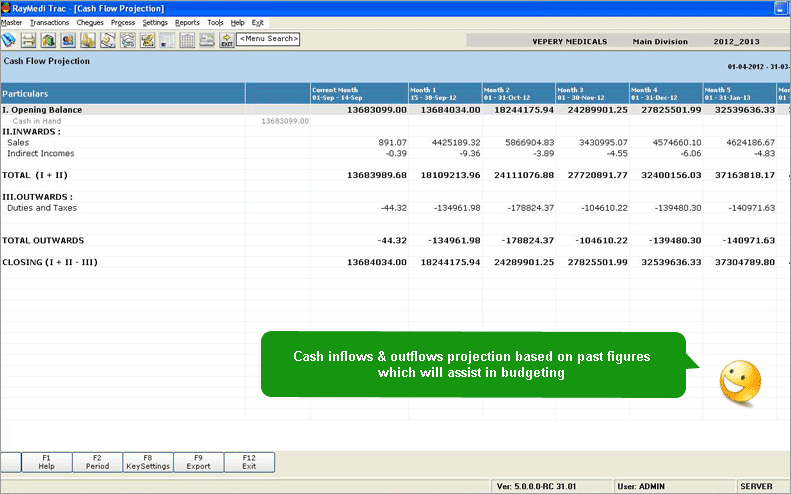Open the Exit menu
791x494 pixels.
pyautogui.click(x=258, y=23)
